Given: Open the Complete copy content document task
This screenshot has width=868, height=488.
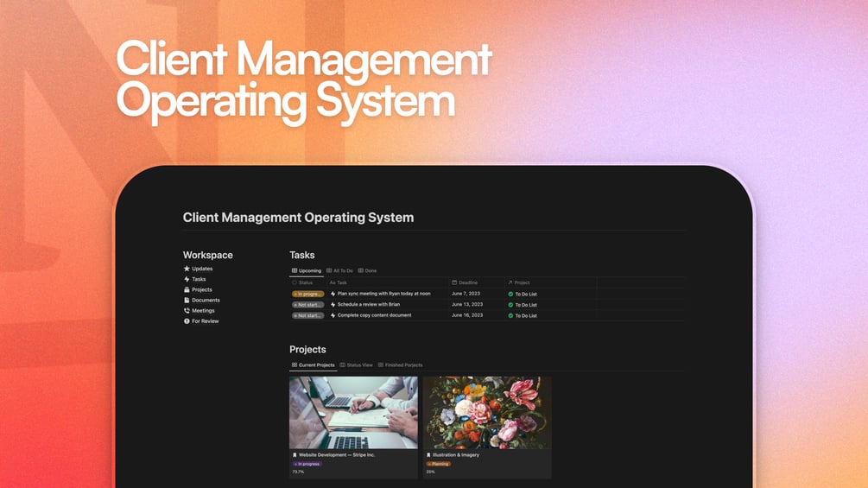Looking at the screenshot, I should [x=374, y=314].
